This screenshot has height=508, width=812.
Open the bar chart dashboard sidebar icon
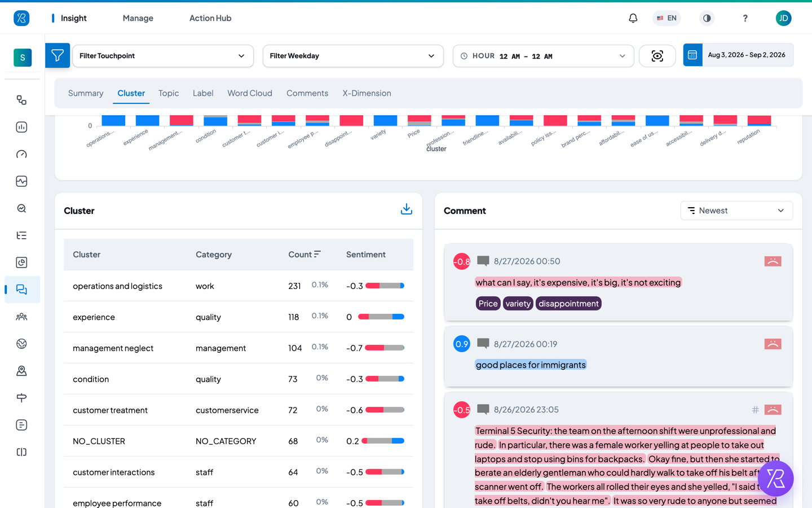pos(21,127)
